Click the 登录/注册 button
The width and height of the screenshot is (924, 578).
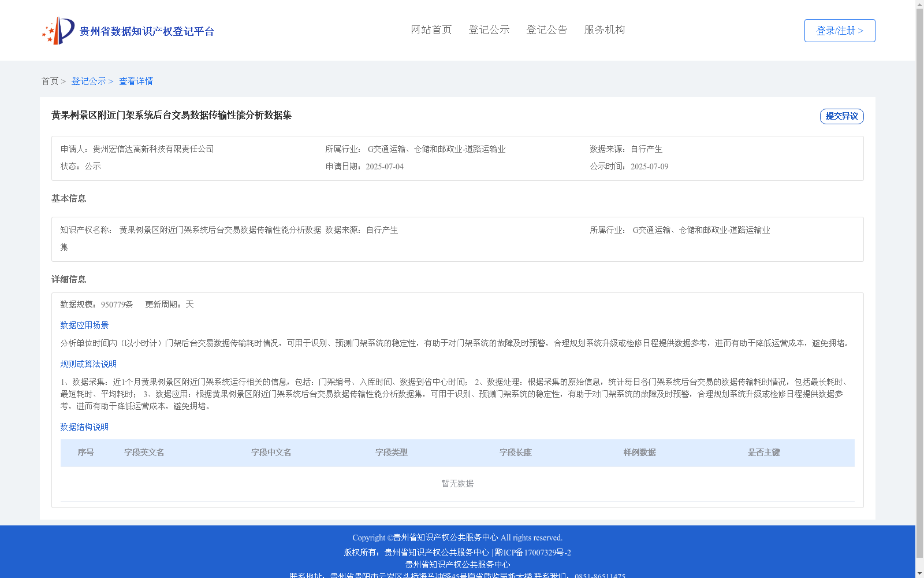point(839,30)
